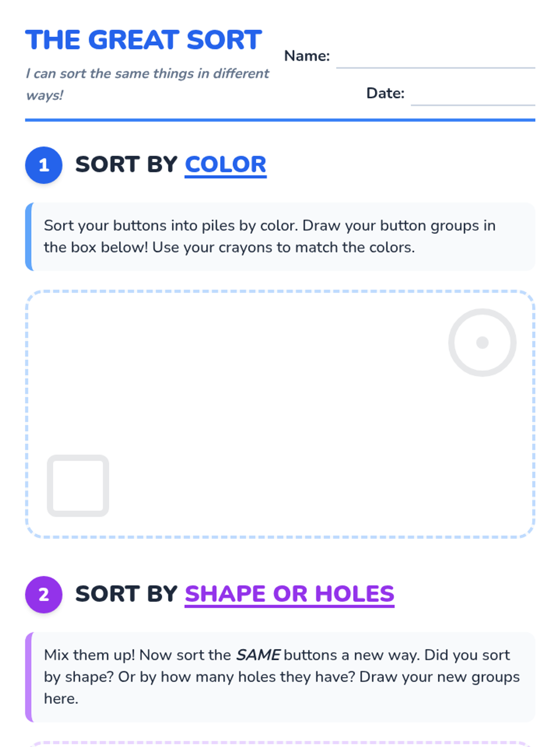Viewport: 560px width, 747px height.
Task: Click the underlined SHAPE OR HOLES text
Action: click(x=289, y=594)
